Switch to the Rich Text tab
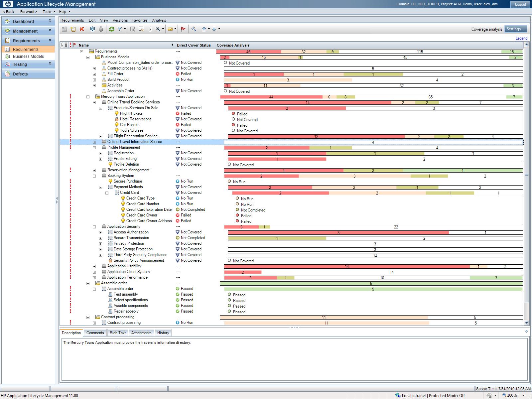This screenshot has height=399, width=532. click(x=118, y=333)
